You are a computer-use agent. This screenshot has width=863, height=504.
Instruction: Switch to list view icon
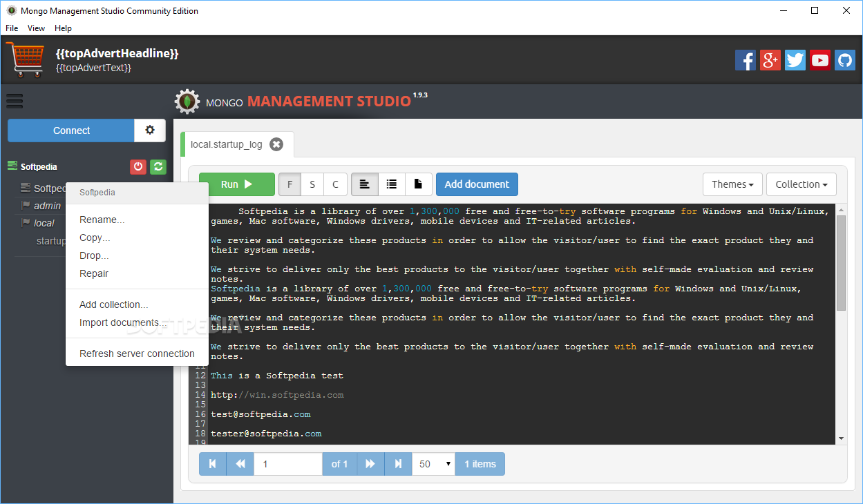click(x=392, y=184)
